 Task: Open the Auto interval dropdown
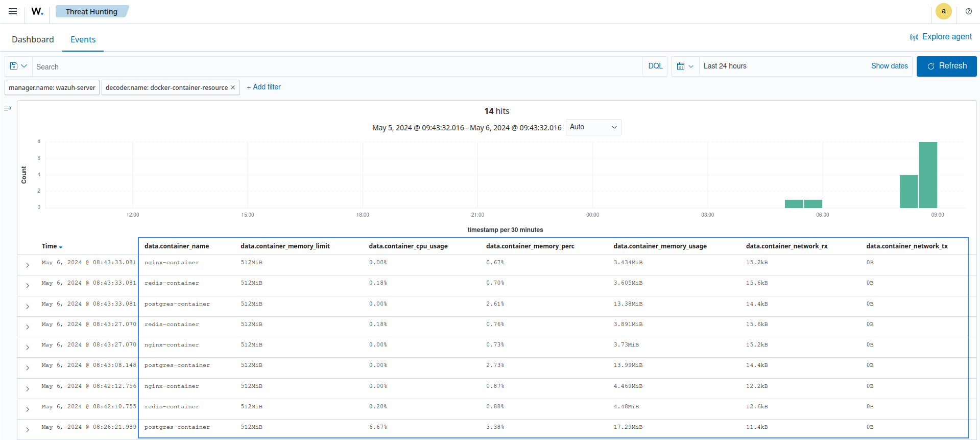tap(593, 127)
